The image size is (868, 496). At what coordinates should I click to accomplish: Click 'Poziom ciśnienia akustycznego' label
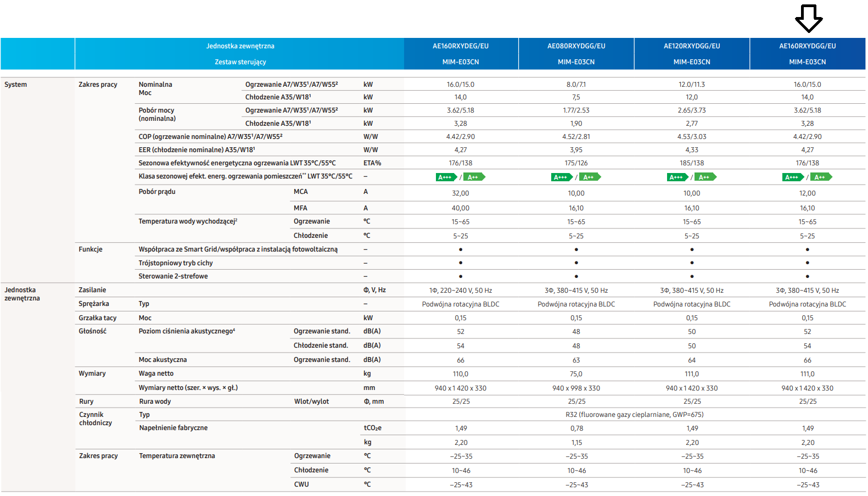[187, 331]
